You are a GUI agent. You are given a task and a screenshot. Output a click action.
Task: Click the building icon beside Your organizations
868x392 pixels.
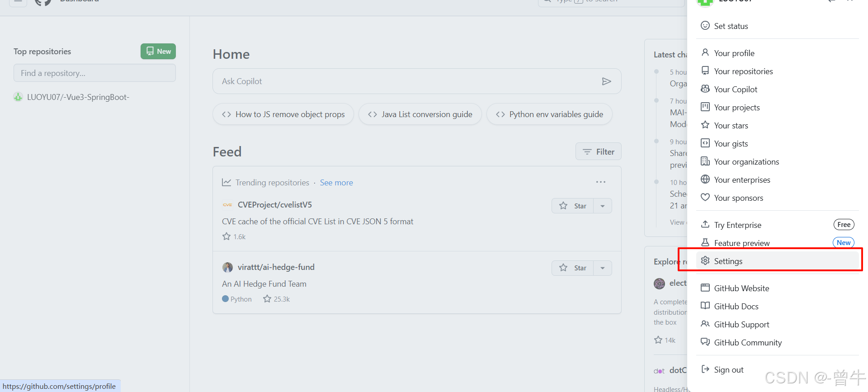(x=705, y=161)
